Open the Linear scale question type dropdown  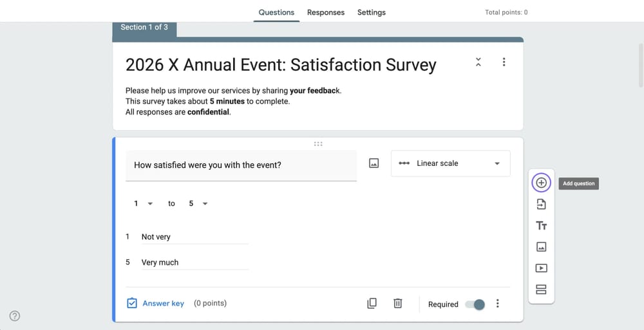pos(450,163)
